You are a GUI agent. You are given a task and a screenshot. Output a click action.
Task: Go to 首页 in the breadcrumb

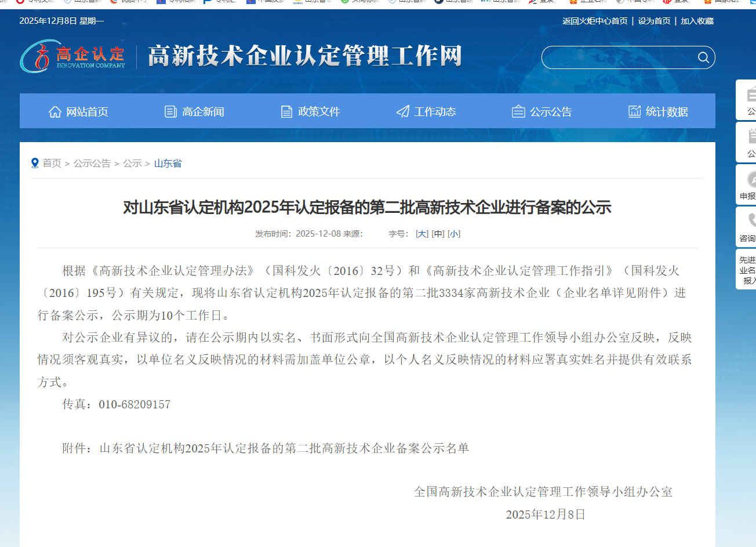pos(52,164)
